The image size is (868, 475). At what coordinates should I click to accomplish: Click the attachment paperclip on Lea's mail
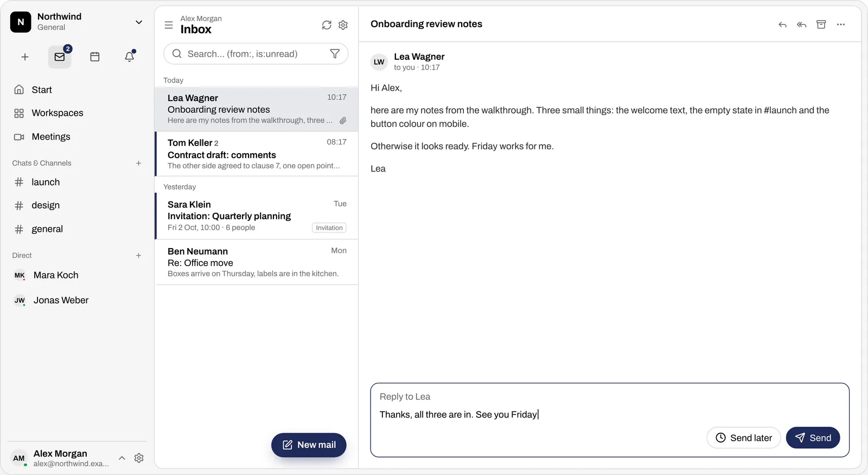(x=343, y=121)
